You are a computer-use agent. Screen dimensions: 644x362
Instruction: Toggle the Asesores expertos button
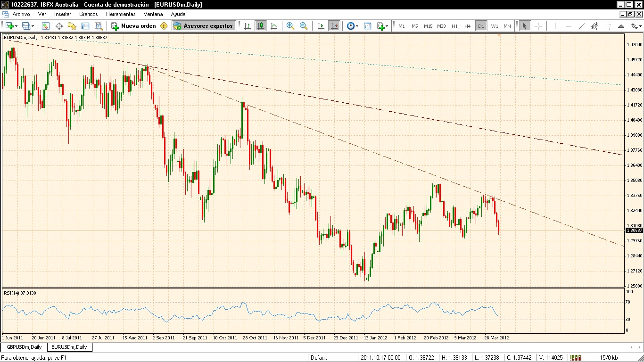pyautogui.click(x=203, y=26)
